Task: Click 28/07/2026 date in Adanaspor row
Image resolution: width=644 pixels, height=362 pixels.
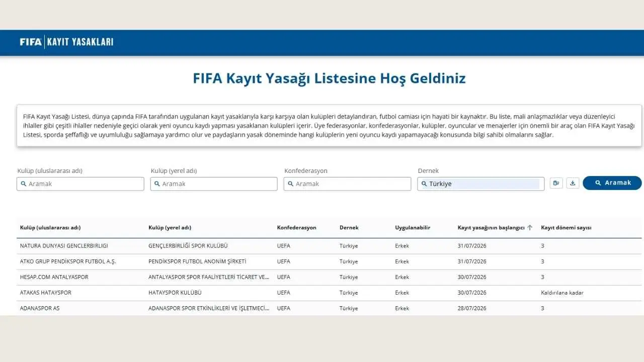Action: (472, 308)
